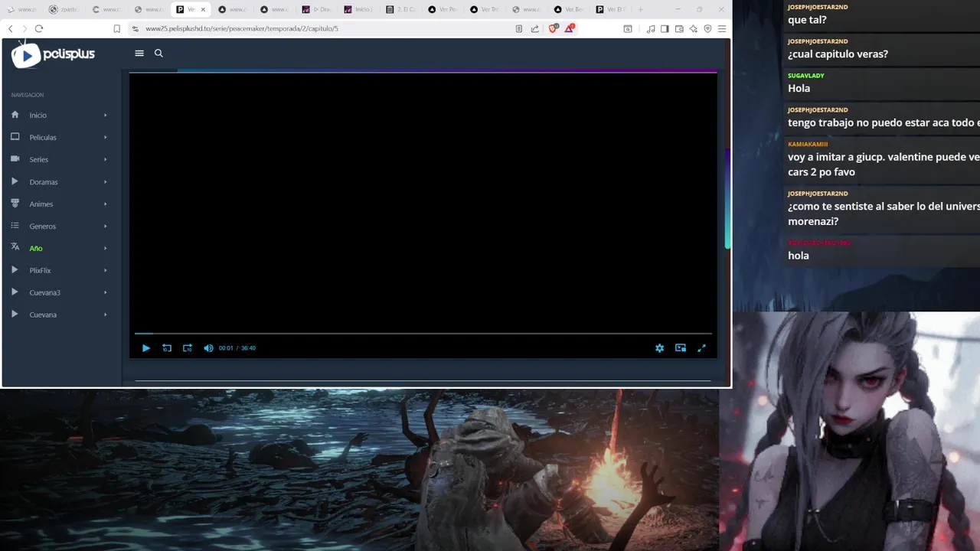Viewport: 980px width, 551px height.
Task: Click KAMIAKAMIII username in chat
Action: [x=808, y=144]
